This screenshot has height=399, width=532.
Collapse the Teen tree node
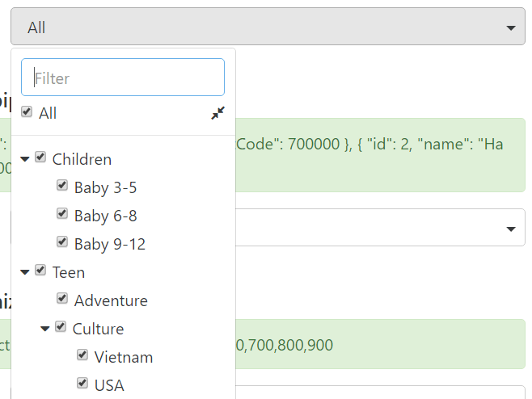click(x=25, y=272)
